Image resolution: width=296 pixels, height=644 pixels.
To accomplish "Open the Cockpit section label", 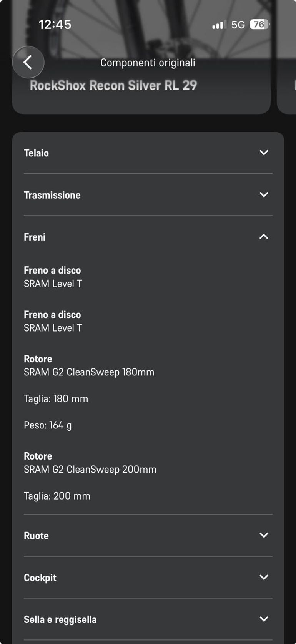I will point(40,578).
